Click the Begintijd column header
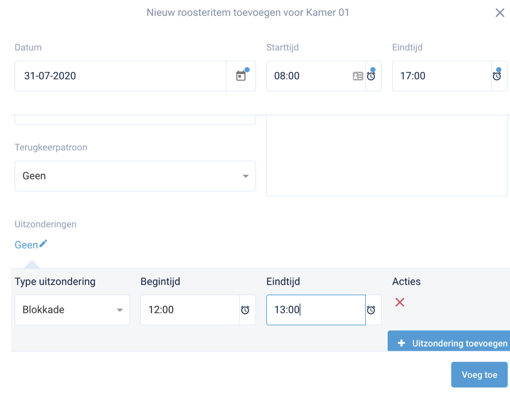The image size is (510, 396). 160,282
